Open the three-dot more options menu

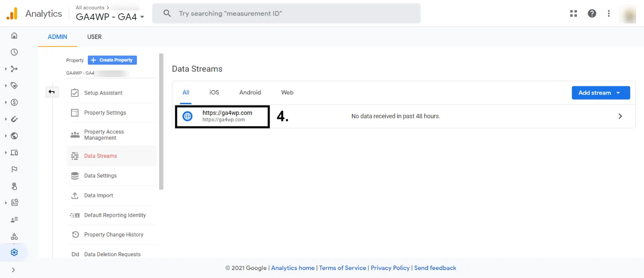609,13
